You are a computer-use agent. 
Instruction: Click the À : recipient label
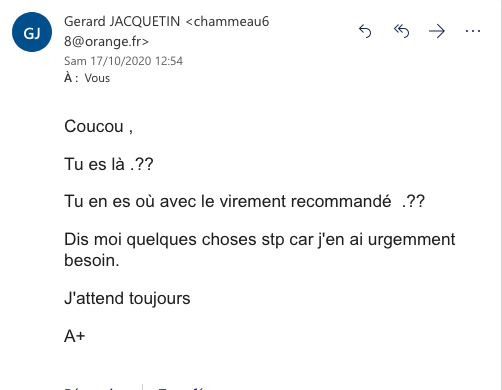coord(71,78)
